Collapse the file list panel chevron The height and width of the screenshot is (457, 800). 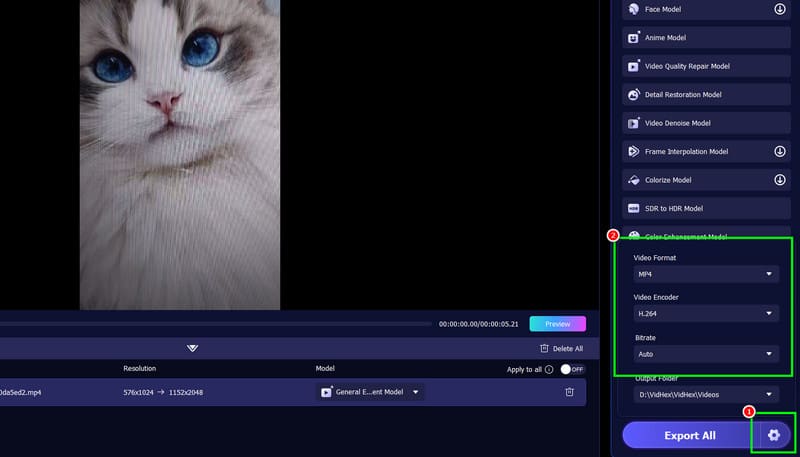[x=192, y=348]
